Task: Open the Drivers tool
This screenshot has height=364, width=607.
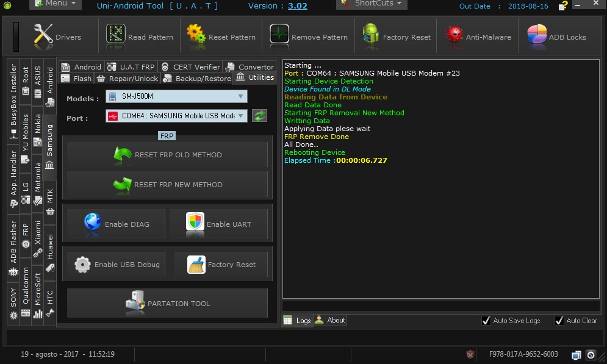Action: 57,37
